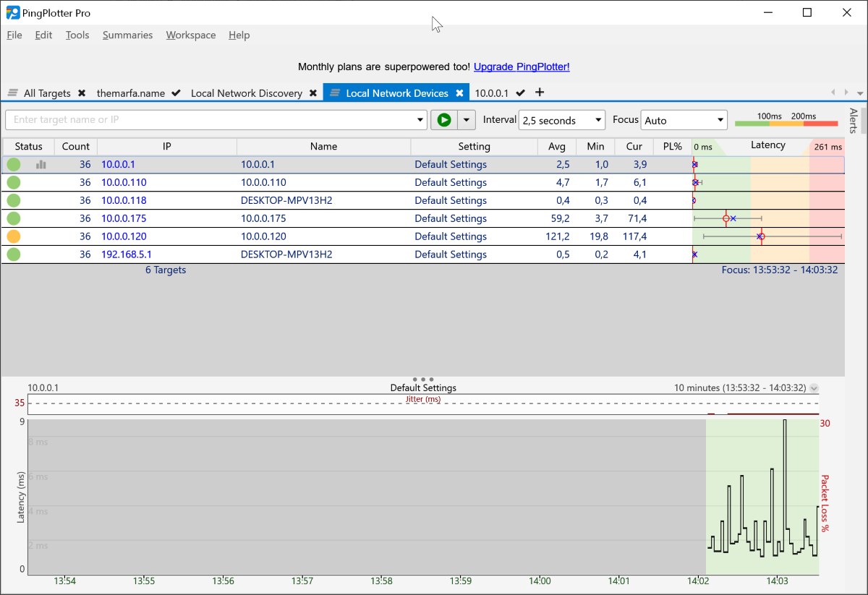
Task: Open the Summaries menu
Action: [127, 35]
